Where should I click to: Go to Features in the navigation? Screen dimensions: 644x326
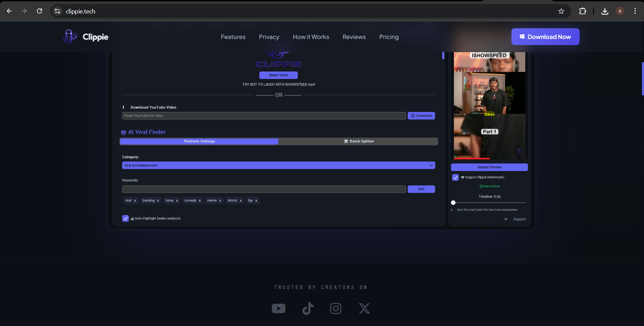tap(233, 37)
